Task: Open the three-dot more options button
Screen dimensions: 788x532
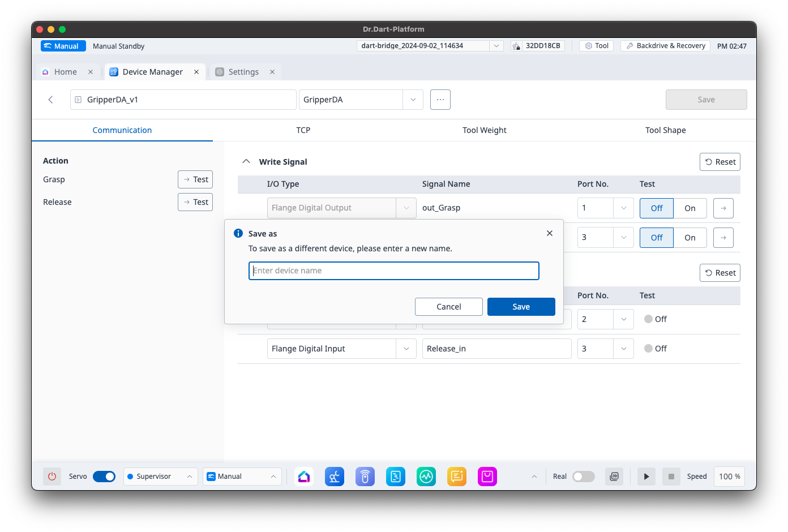Action: click(440, 100)
